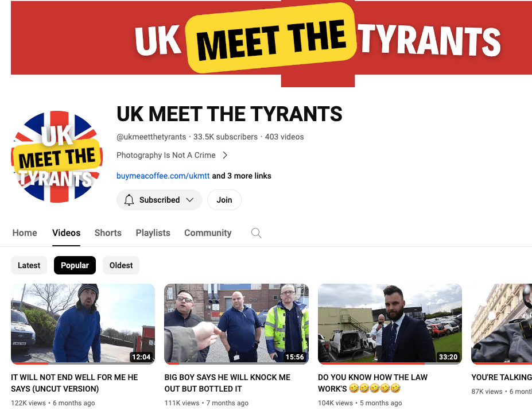Expand the Subscribed dropdown chevron
The height and width of the screenshot is (418, 532).
189,200
